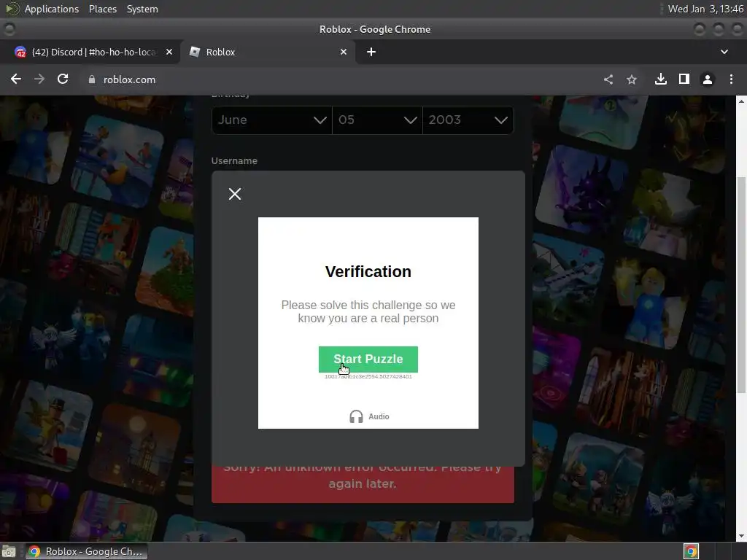747x560 pixels.
Task: Click the Verification heading text
Action: [368, 271]
